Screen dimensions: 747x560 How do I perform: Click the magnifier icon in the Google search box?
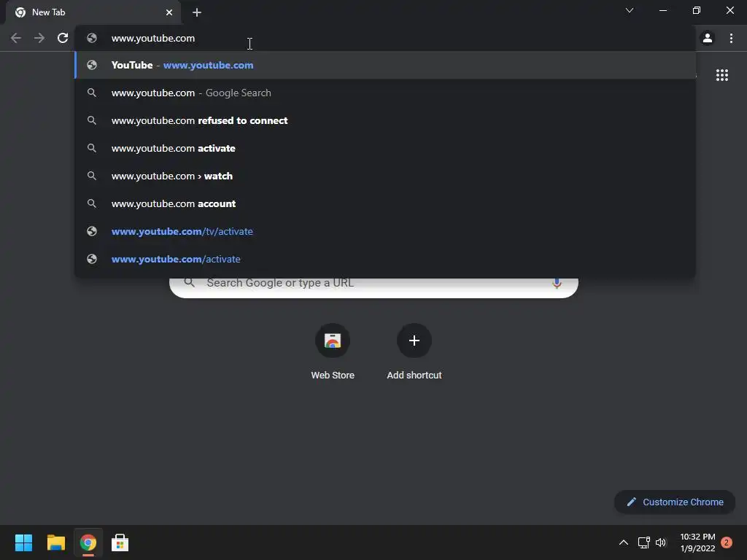[x=190, y=283]
